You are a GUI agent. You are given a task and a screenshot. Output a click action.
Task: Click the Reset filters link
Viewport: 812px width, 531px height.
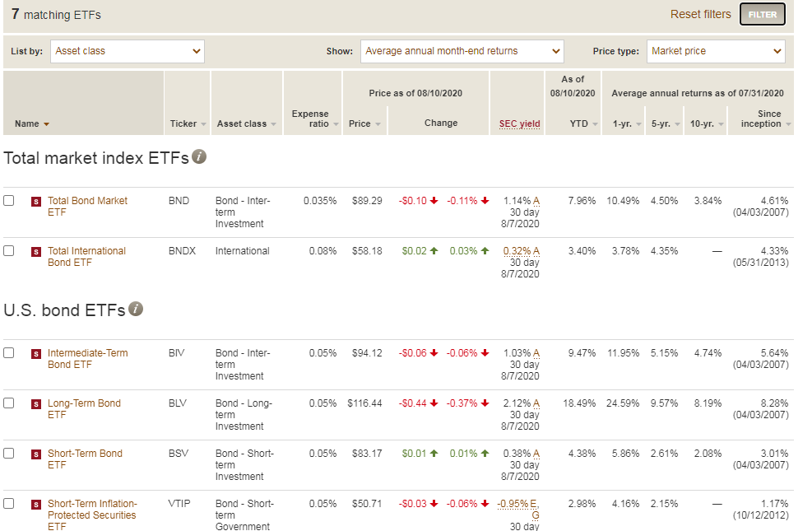[x=701, y=15]
